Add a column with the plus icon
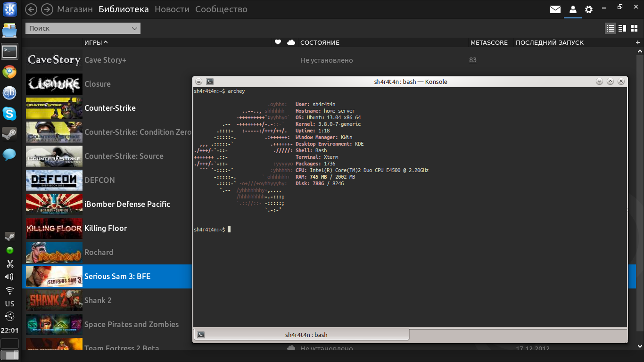 click(638, 42)
